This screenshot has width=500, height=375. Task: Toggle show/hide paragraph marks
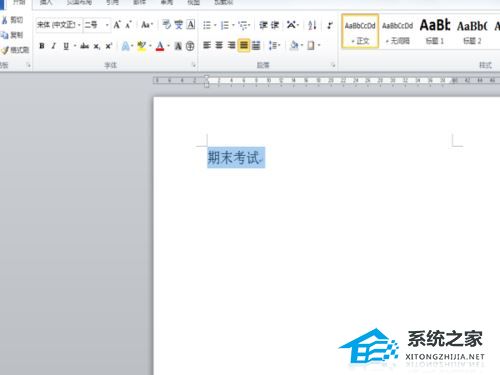point(330,25)
